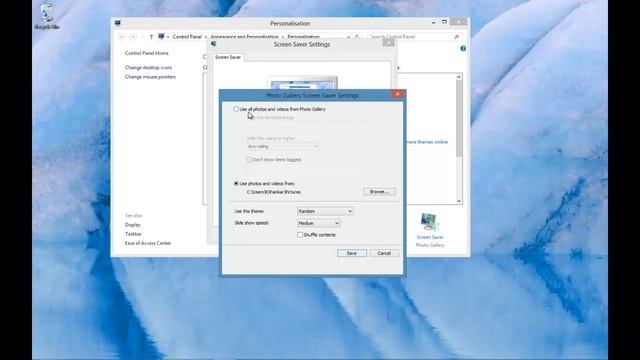
Task: Open the 'Use this theme' Random dropdown
Action: coord(325,211)
